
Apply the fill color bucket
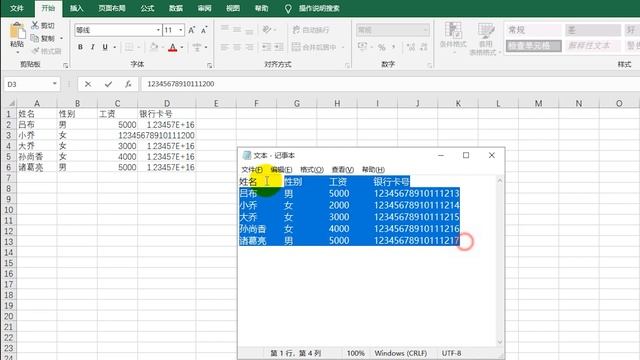(154, 47)
